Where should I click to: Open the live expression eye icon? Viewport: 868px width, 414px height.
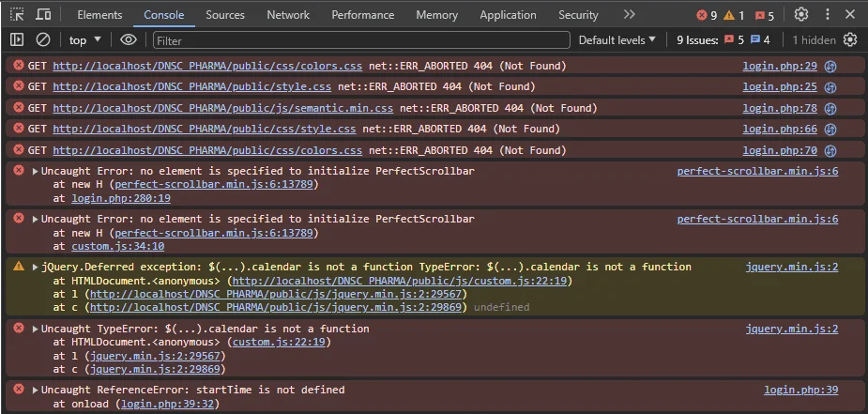(x=129, y=39)
